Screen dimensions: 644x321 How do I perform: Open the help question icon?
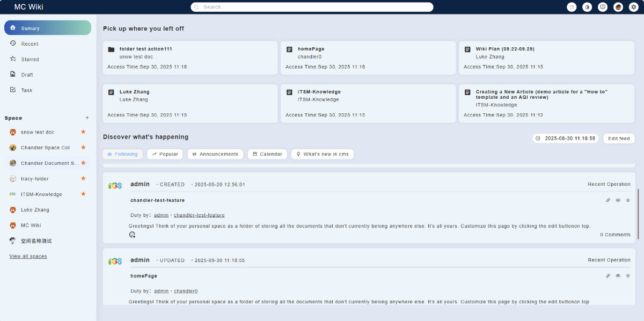click(603, 7)
